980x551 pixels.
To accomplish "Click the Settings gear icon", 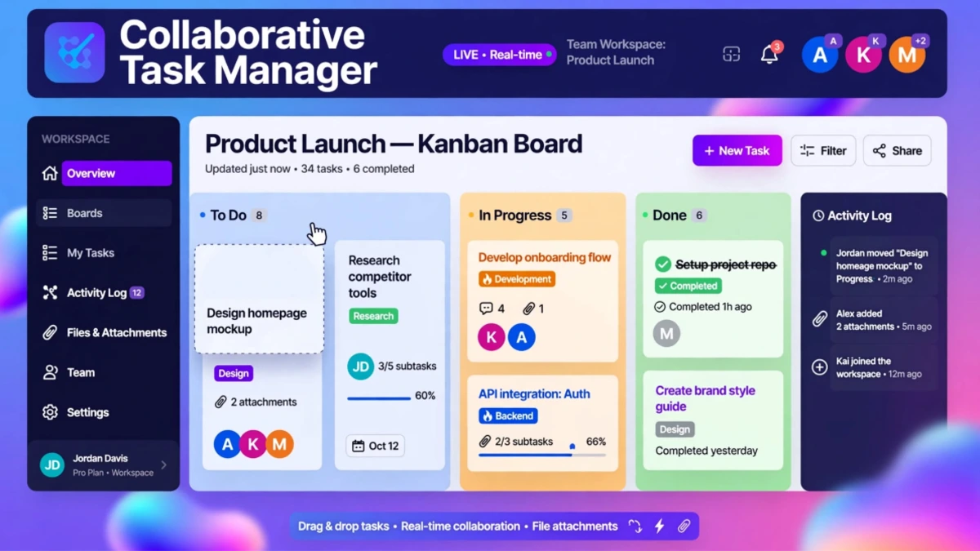I will pos(50,412).
